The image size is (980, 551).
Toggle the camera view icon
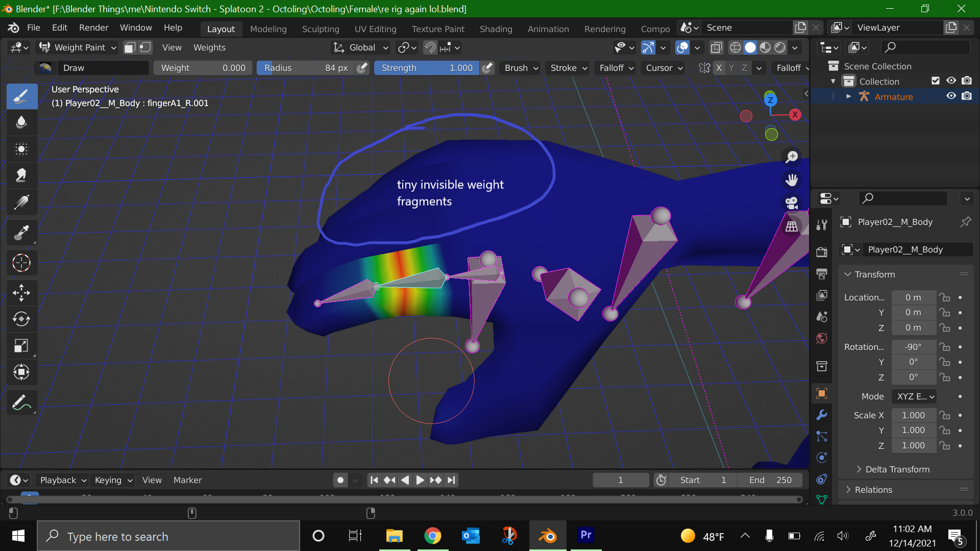(792, 203)
